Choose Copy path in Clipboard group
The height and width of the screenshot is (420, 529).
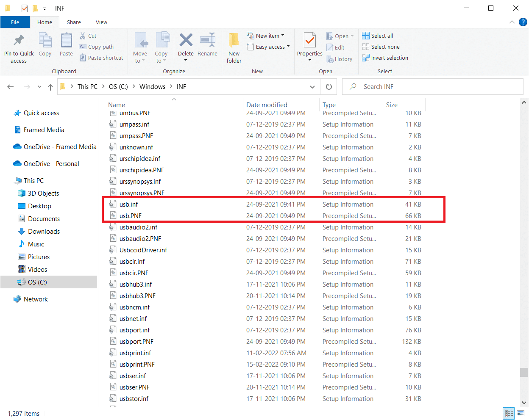click(x=97, y=47)
